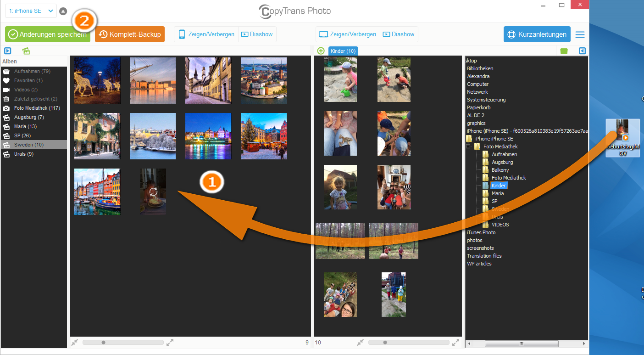Open the hamburger menu icon
Viewport: 644px width, 355px height.
tap(580, 34)
